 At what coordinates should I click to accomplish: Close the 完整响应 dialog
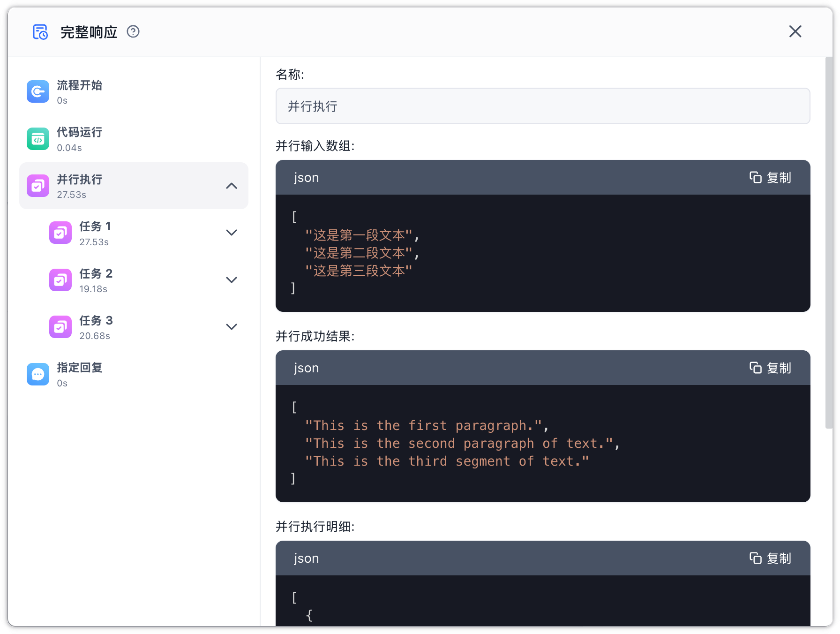[795, 31]
